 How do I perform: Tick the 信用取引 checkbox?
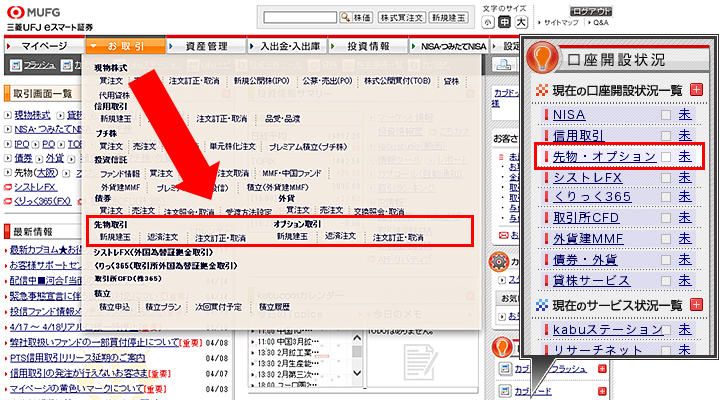(666, 136)
